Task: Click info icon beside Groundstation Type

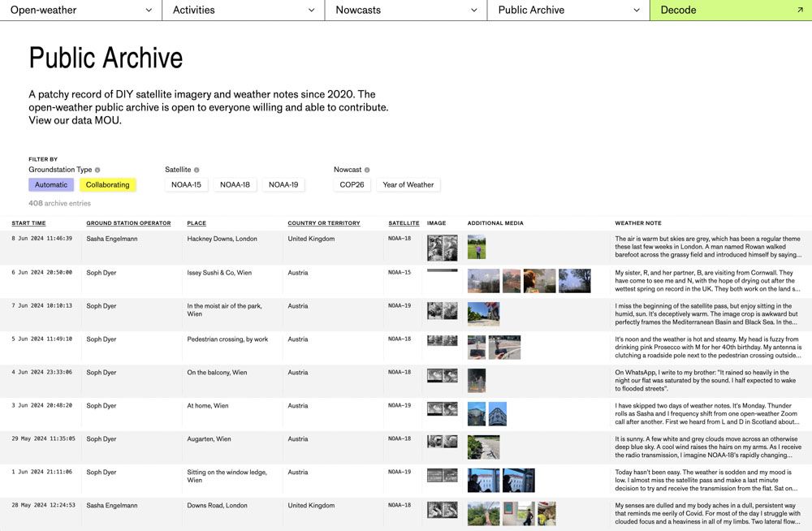Action: [x=97, y=171]
